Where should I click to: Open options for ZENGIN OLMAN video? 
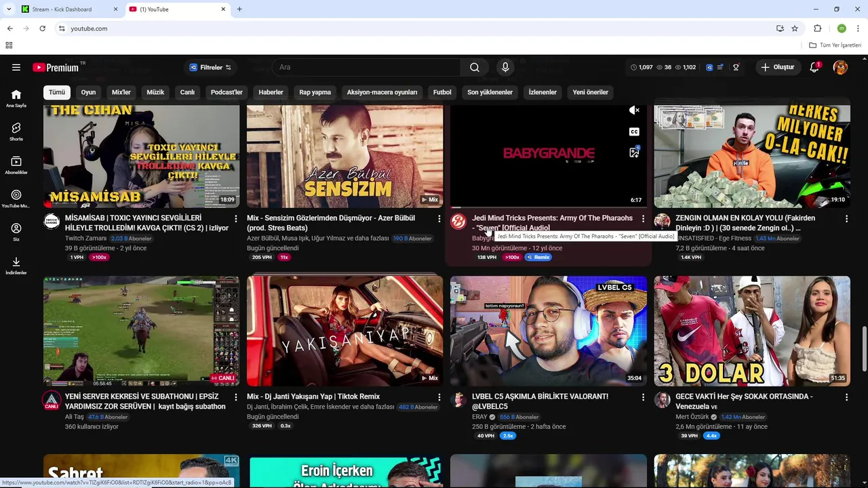pos(846,218)
